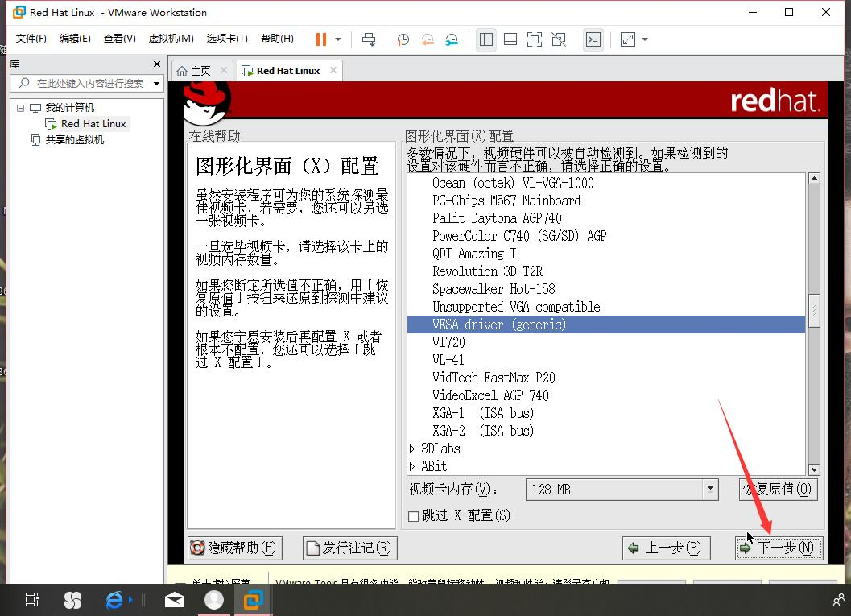This screenshot has height=616, width=851.
Task: Click the revert to snapshot icon
Action: pyautogui.click(x=428, y=39)
